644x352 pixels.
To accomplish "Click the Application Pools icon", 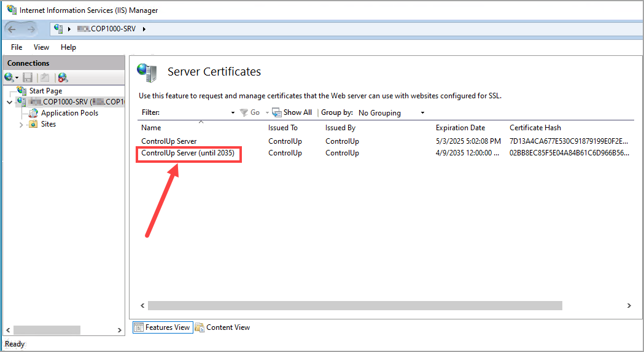I will click(33, 112).
